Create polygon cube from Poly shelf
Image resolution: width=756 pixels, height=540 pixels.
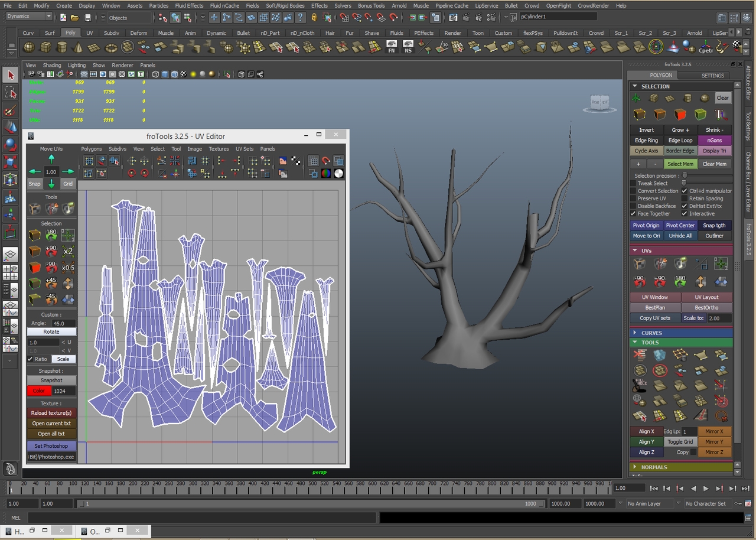point(45,47)
